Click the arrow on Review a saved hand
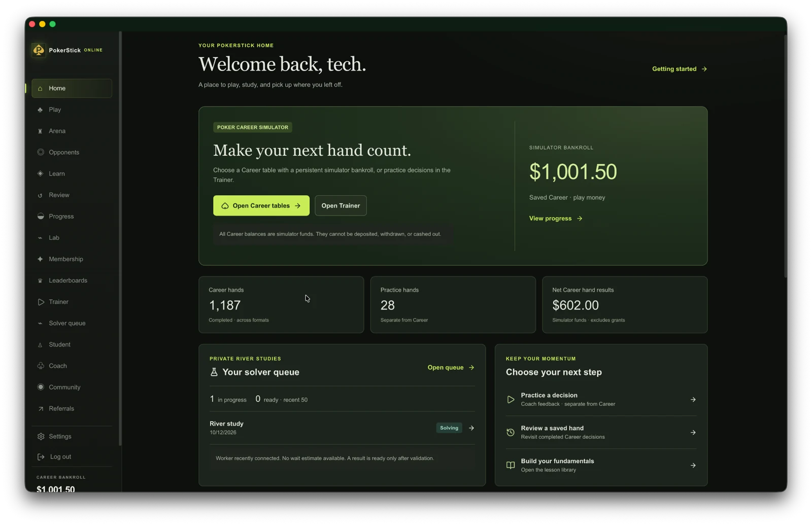Screen dimensions: 812x525 (693, 433)
